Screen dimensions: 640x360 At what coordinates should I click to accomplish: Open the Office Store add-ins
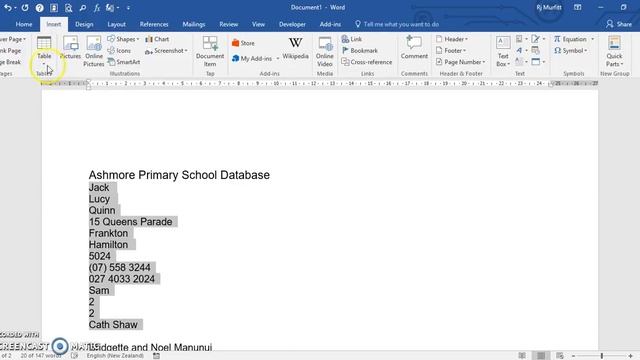[243, 43]
